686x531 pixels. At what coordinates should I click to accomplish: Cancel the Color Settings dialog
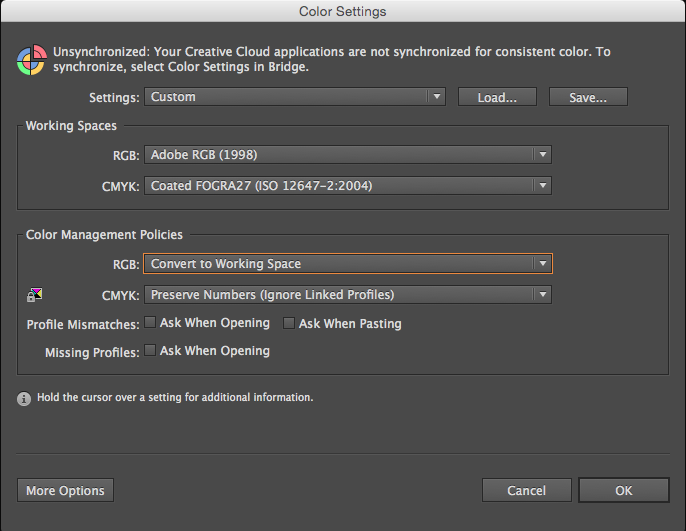tap(526, 490)
